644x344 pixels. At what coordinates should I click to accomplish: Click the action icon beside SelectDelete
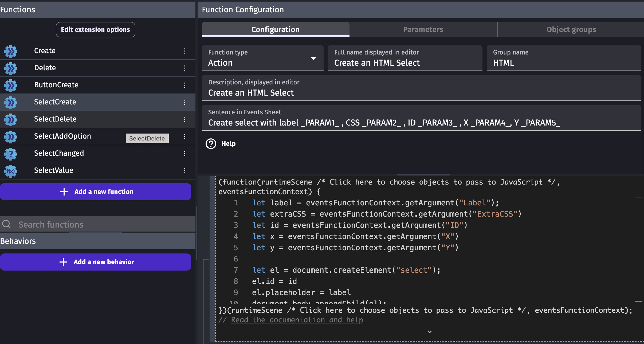(x=11, y=119)
